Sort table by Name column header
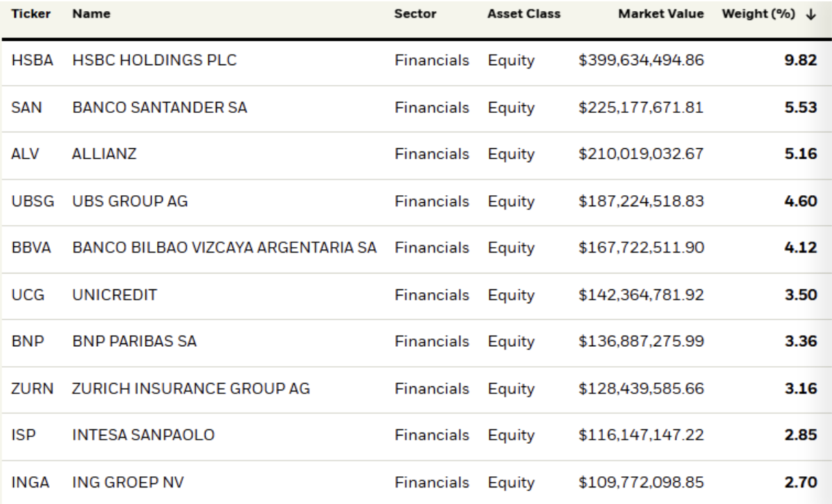The width and height of the screenshot is (832, 504). pos(87,14)
